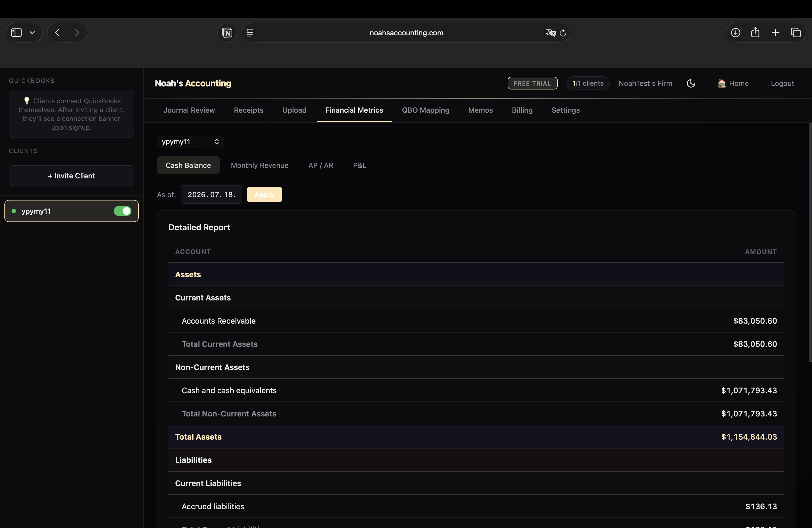Image resolution: width=812 pixels, height=528 pixels.
Task: Click Logout
Action: [x=782, y=83]
